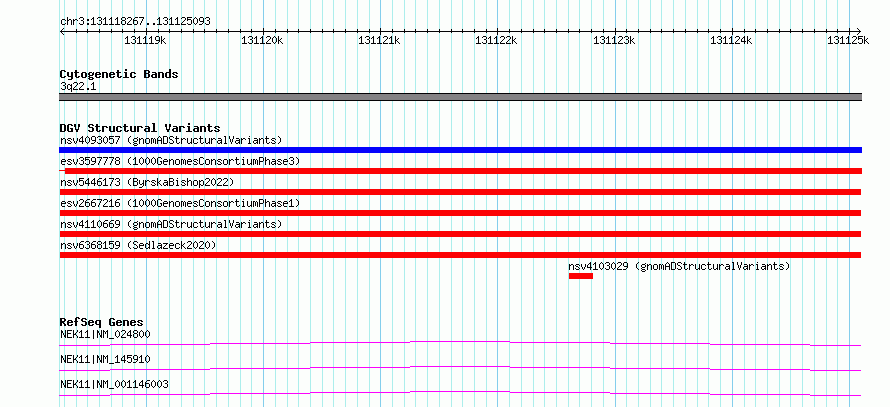Click the red bar under esv2667216
The width and height of the screenshot is (890, 407).
(x=460, y=213)
